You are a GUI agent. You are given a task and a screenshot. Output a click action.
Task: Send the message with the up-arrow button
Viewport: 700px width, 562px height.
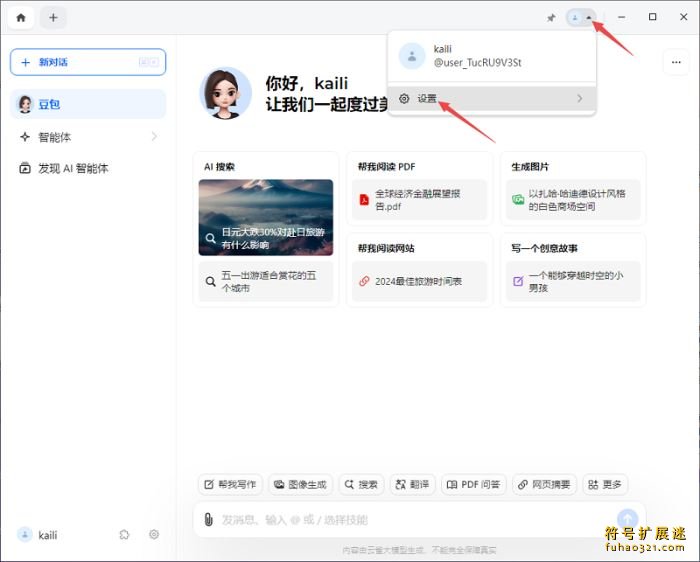[x=627, y=519]
